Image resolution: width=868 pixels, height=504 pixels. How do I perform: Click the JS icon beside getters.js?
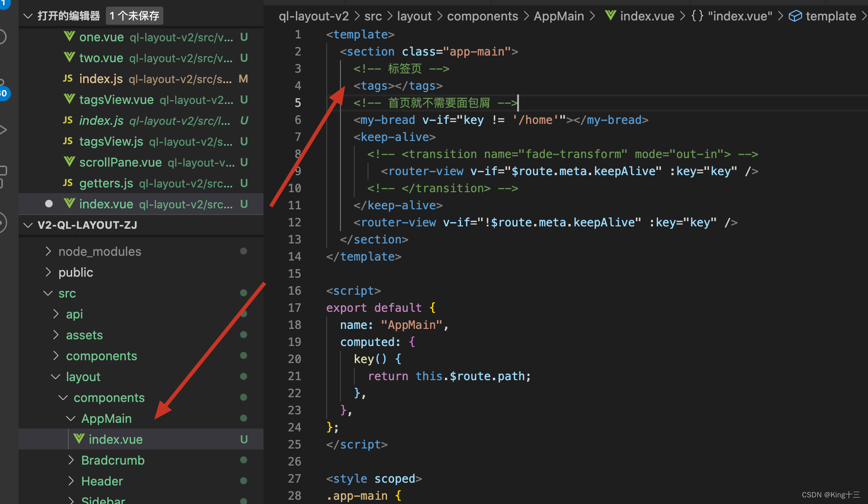click(68, 183)
